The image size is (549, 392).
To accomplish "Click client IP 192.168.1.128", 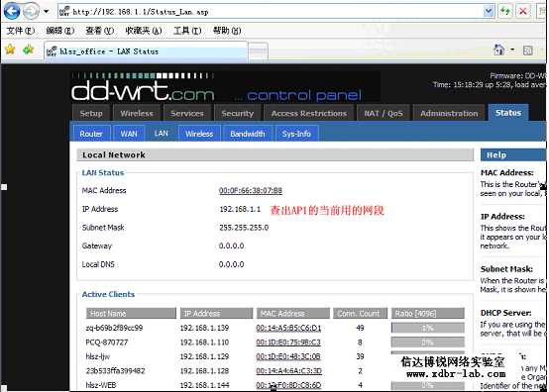I will [x=204, y=371].
